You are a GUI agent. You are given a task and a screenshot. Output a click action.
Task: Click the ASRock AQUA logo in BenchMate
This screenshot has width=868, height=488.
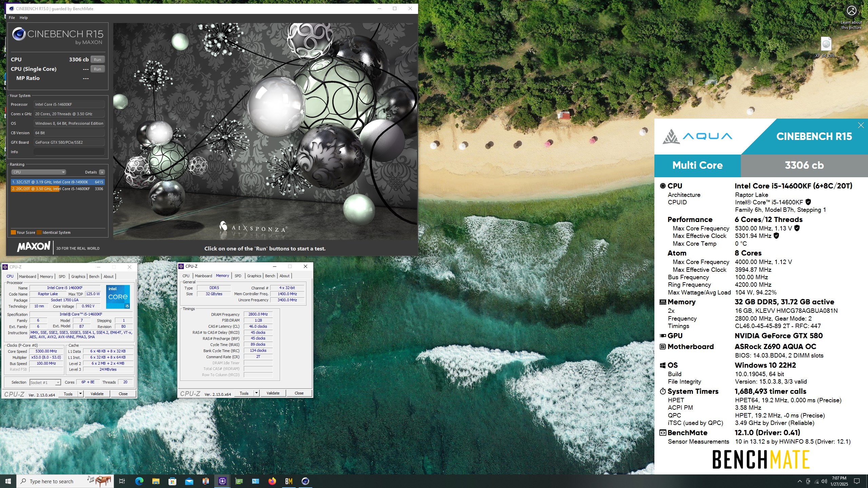(698, 136)
